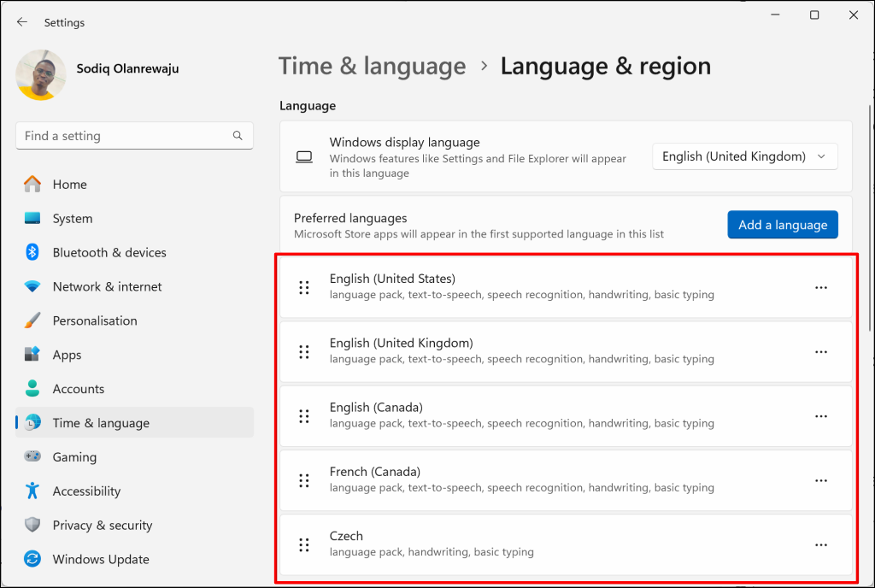Open more options for English (United Kingdom)
This screenshot has height=588, width=875.
(x=821, y=352)
